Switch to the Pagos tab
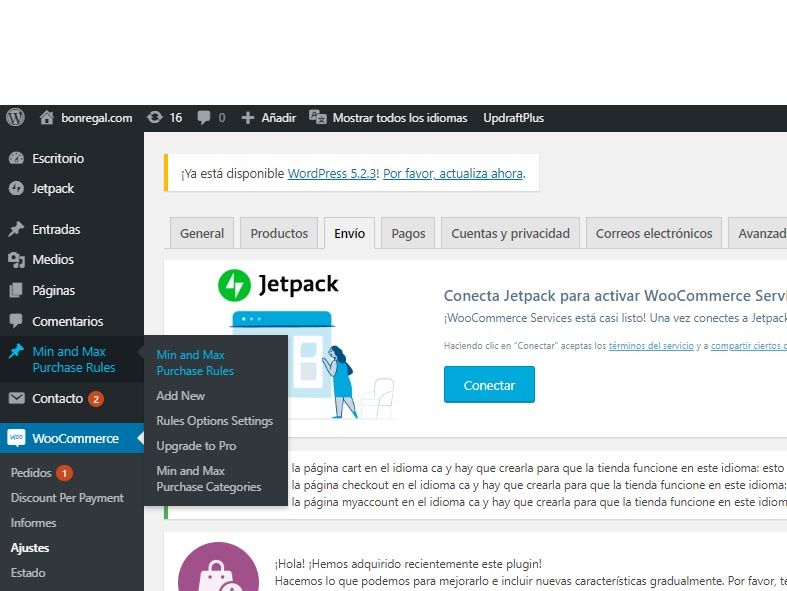Screen dimensions: 787x591 (408, 233)
